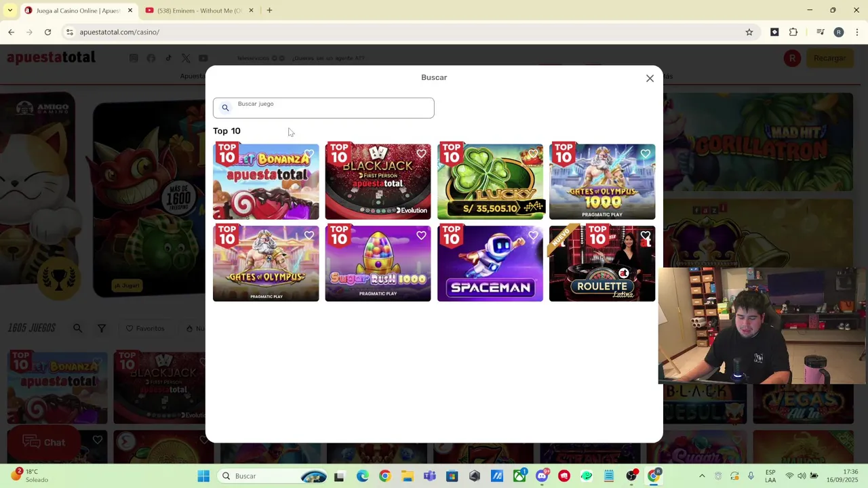
Task: Open the Gates of Olympus 1000 game
Action: point(602,182)
